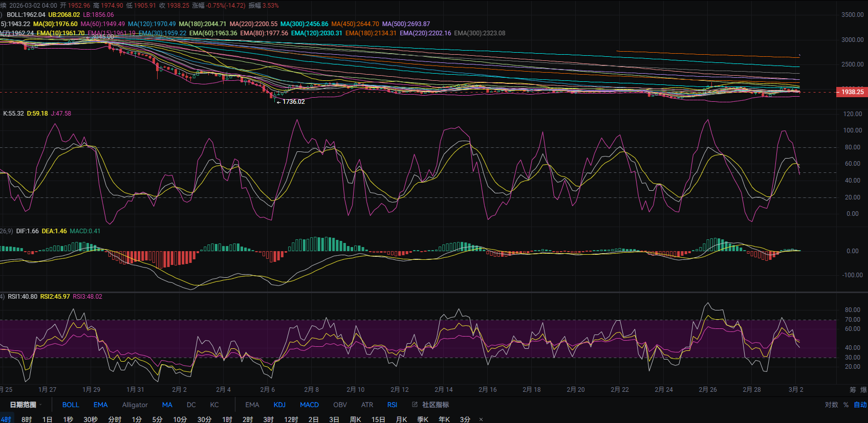Click the × icon after 3分 timeframe
The height and width of the screenshot is (423, 868).
pyautogui.click(x=481, y=419)
